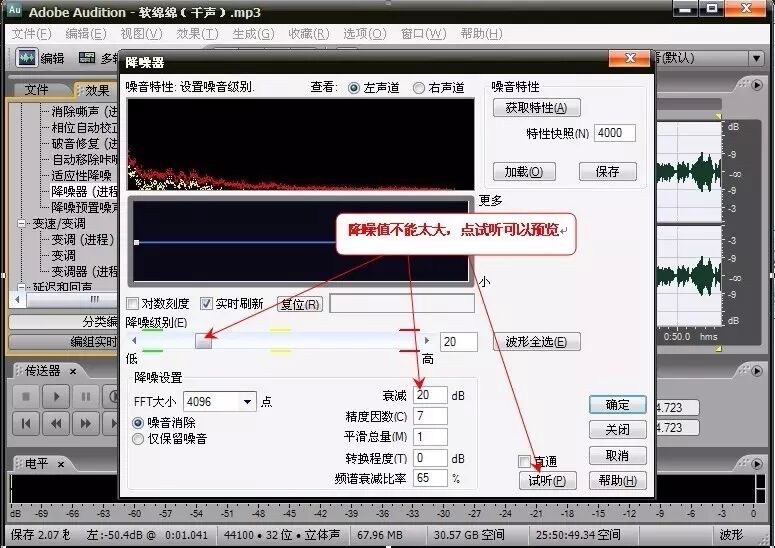Click 频谱衰减比率 input field
Screen dimensions: 775x548
430,478
